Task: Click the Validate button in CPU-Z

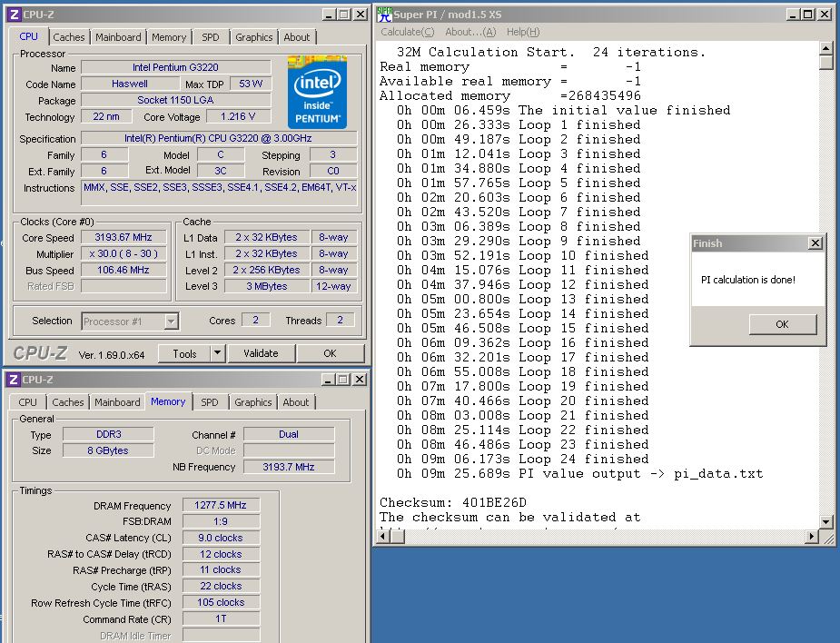Action: tap(261, 353)
